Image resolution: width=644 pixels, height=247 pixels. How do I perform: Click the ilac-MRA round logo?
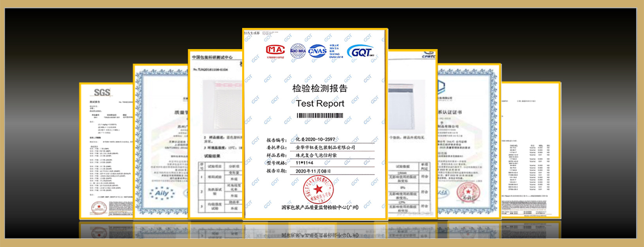tap(298, 51)
